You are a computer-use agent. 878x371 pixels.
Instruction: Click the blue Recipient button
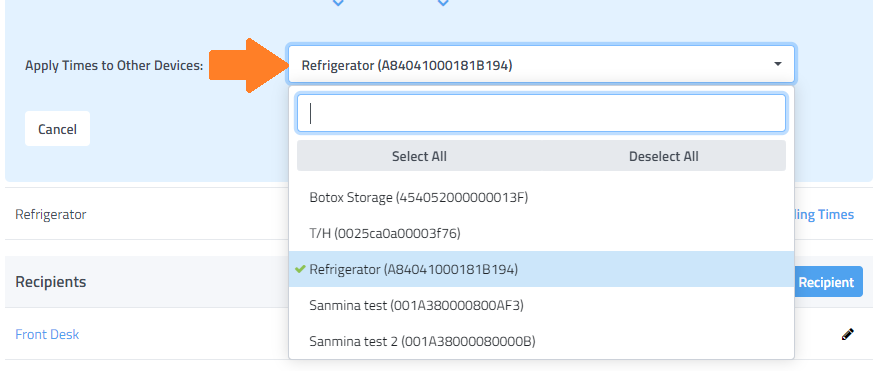pyautogui.click(x=829, y=281)
